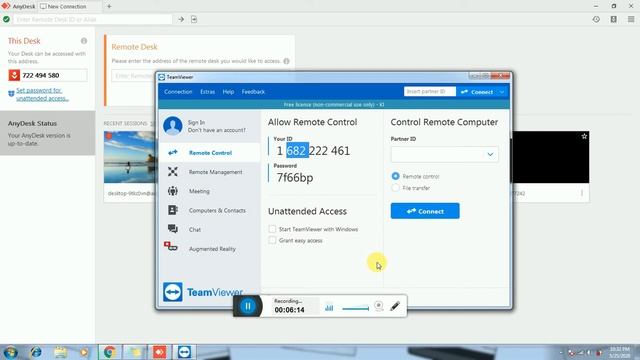Open the AnyDesk session history icon
Image resolution: width=640 pixels, height=360 pixels.
pyautogui.click(x=596, y=19)
